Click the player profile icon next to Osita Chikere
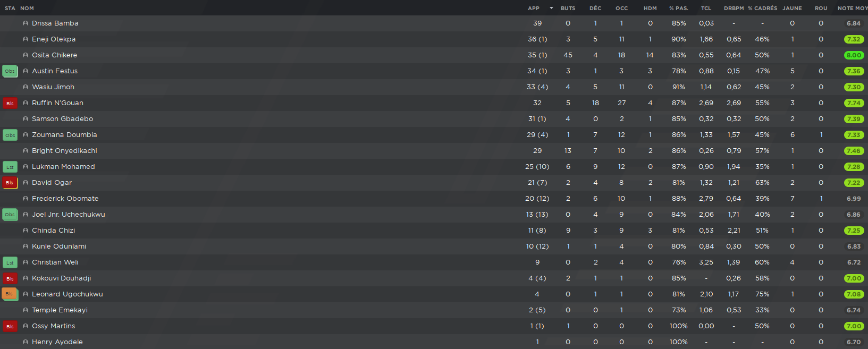The height and width of the screenshot is (349, 868). (26, 55)
